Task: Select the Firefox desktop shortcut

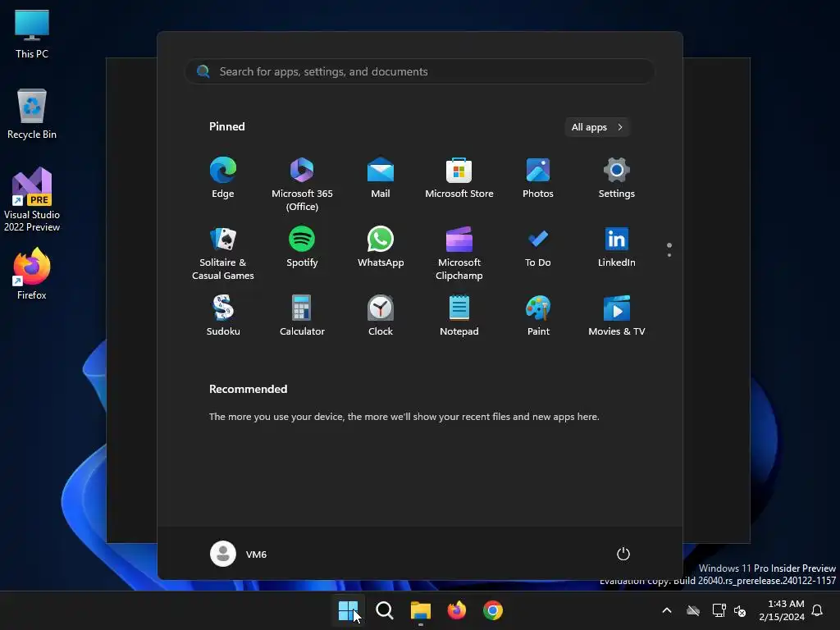Action: (32, 274)
